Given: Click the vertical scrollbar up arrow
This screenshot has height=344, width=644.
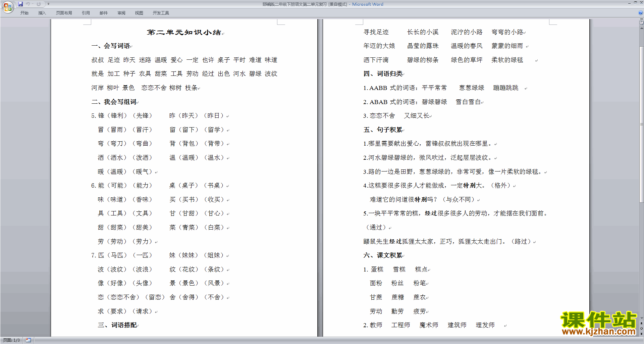Looking at the screenshot, I should [x=642, y=28].
